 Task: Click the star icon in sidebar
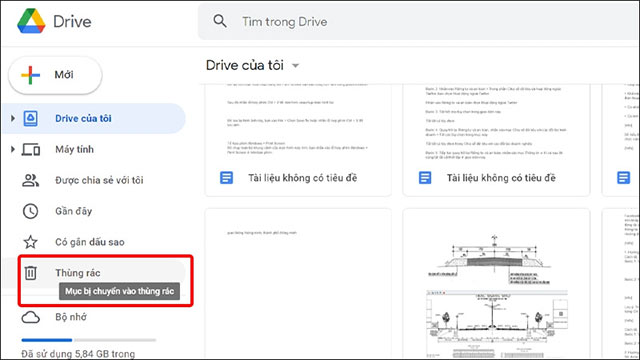(x=31, y=242)
